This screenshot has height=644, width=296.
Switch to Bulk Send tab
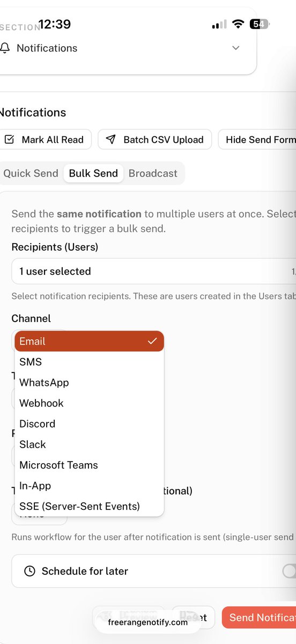click(93, 173)
